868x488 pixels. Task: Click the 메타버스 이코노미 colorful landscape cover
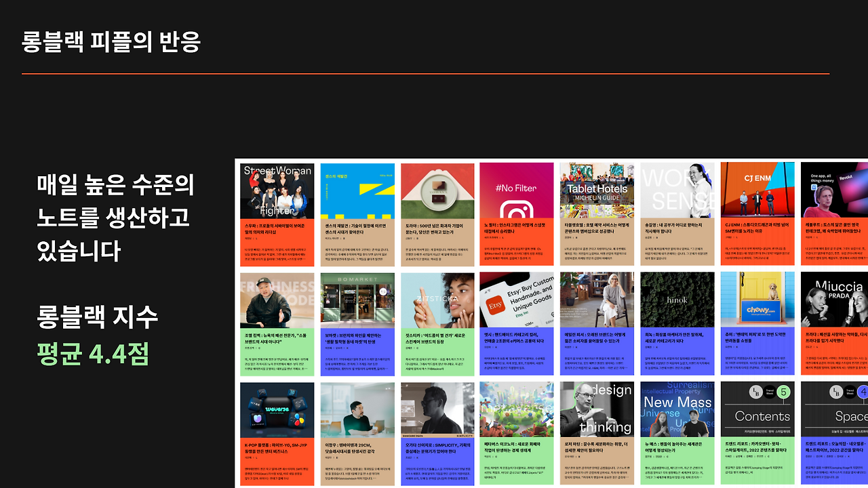tap(517, 410)
